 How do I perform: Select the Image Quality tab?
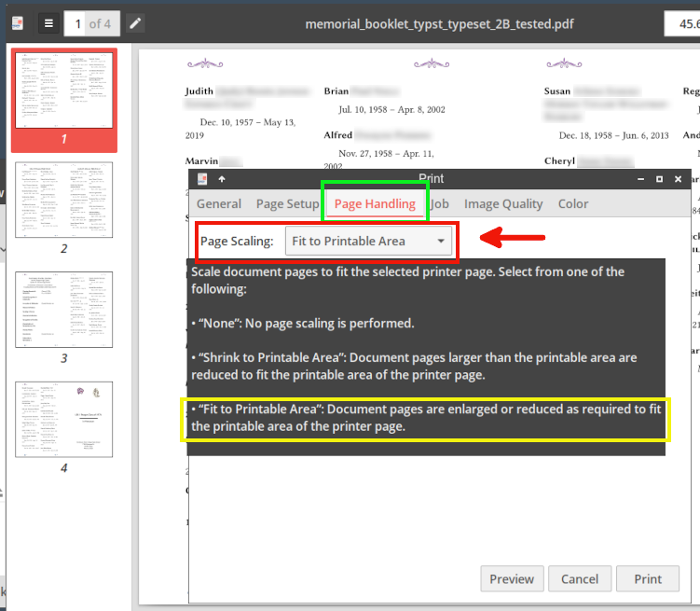click(x=503, y=204)
